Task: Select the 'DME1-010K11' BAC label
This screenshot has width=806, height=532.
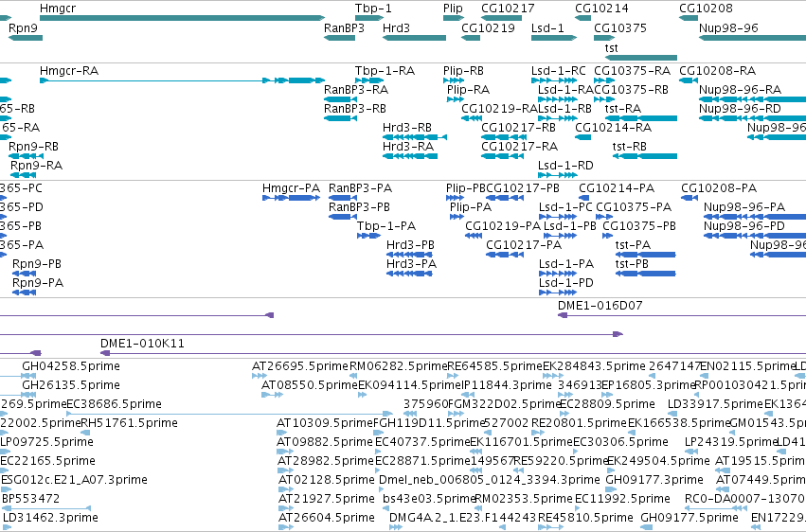Action: (142, 344)
